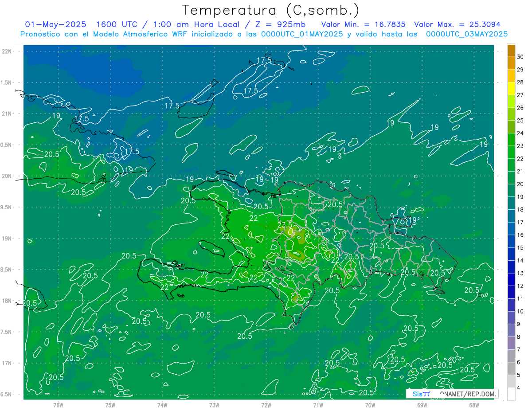Click the "23.5" contour label on the map
The width and height of the screenshot is (532, 411).
(x=284, y=225)
